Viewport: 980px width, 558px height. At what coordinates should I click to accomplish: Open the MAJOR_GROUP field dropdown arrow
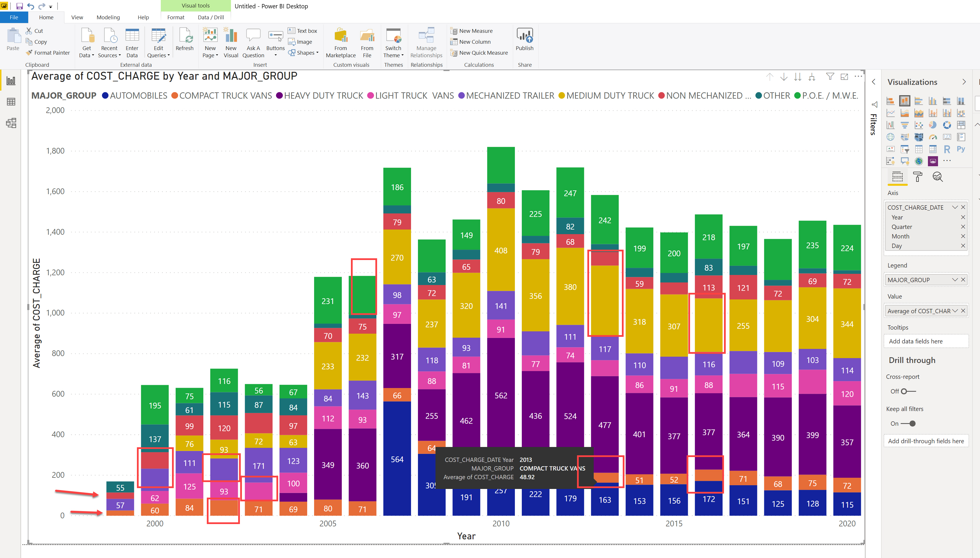(955, 280)
